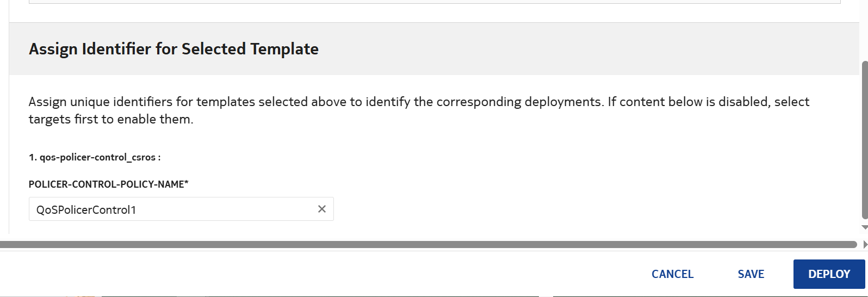
Task: Clear the policy name field with X
Action: point(322,209)
